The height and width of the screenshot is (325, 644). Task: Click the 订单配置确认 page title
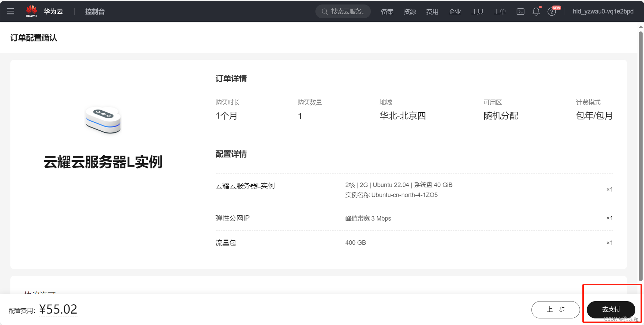pyautogui.click(x=34, y=38)
